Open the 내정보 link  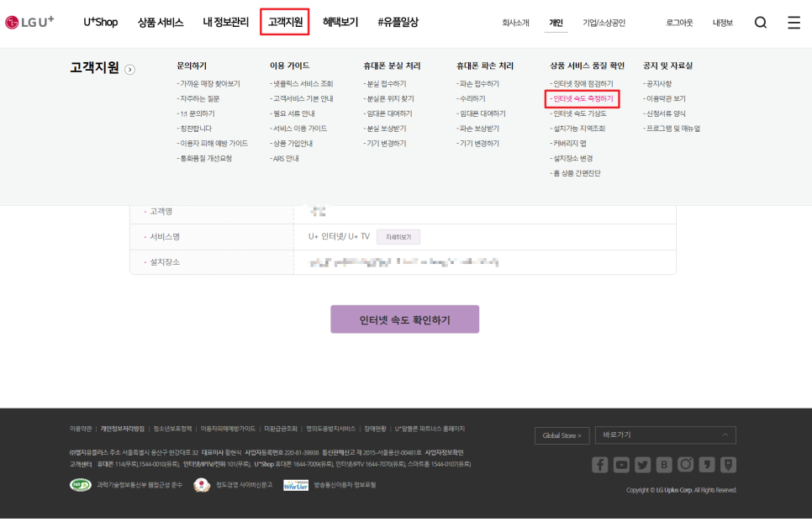coord(722,23)
